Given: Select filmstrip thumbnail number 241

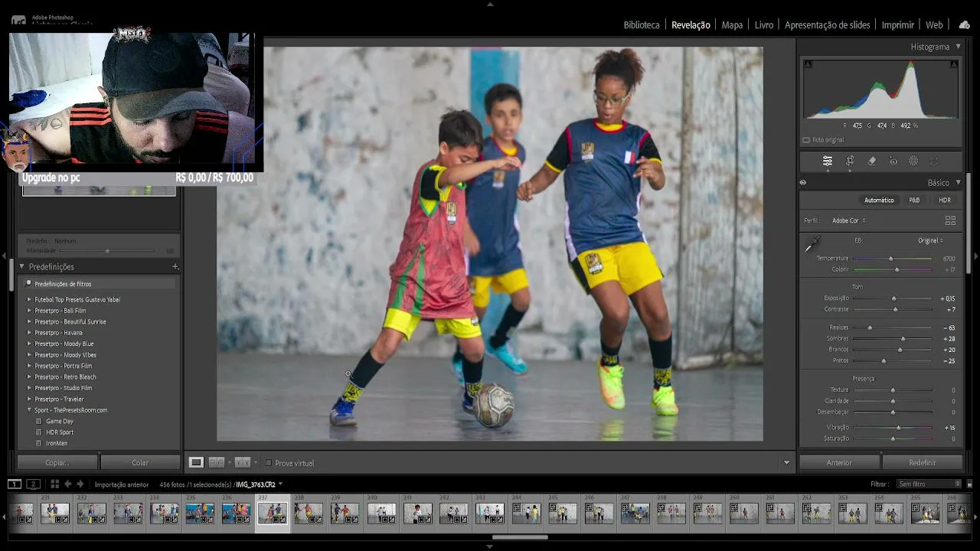Looking at the screenshot, I should [x=417, y=513].
